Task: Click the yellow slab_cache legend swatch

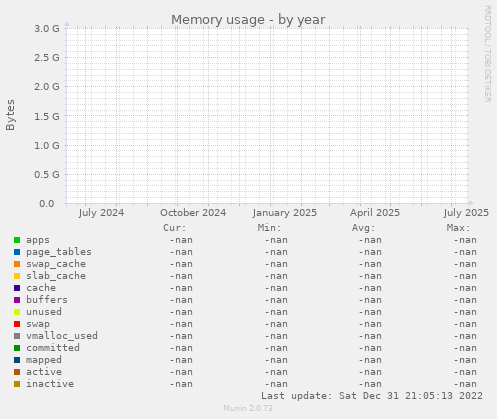Action: coord(17,276)
